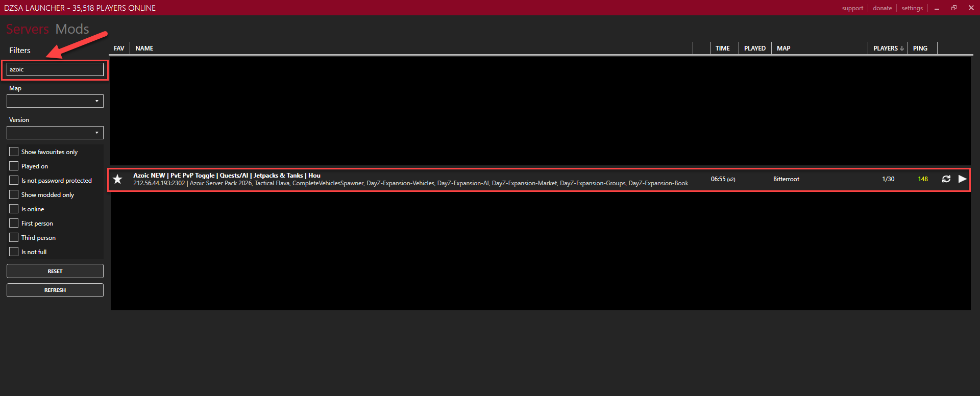Sort by the FAV column header
The image size is (980, 396).
tap(119, 48)
